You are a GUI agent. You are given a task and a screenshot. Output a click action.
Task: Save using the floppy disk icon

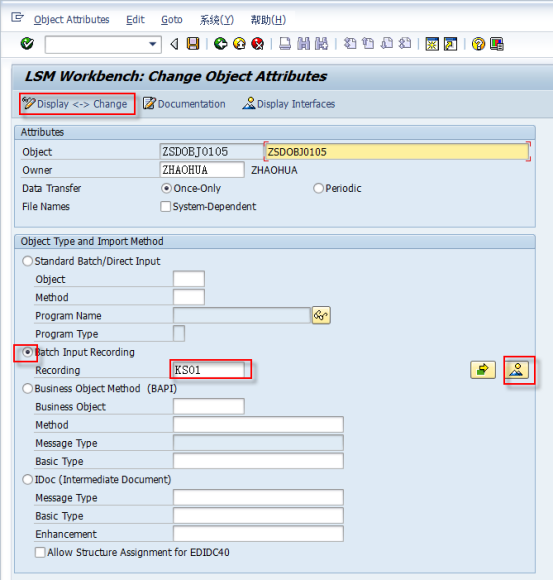click(x=193, y=44)
